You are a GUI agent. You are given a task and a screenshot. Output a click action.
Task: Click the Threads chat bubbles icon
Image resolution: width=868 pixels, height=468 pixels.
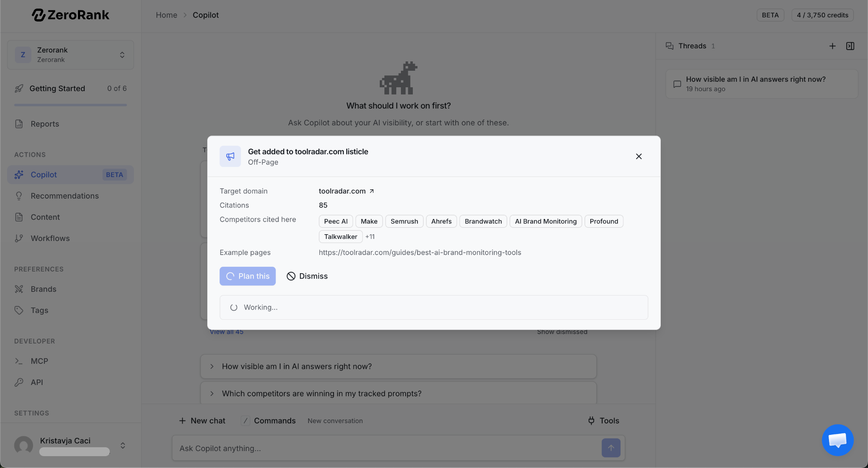670,46
